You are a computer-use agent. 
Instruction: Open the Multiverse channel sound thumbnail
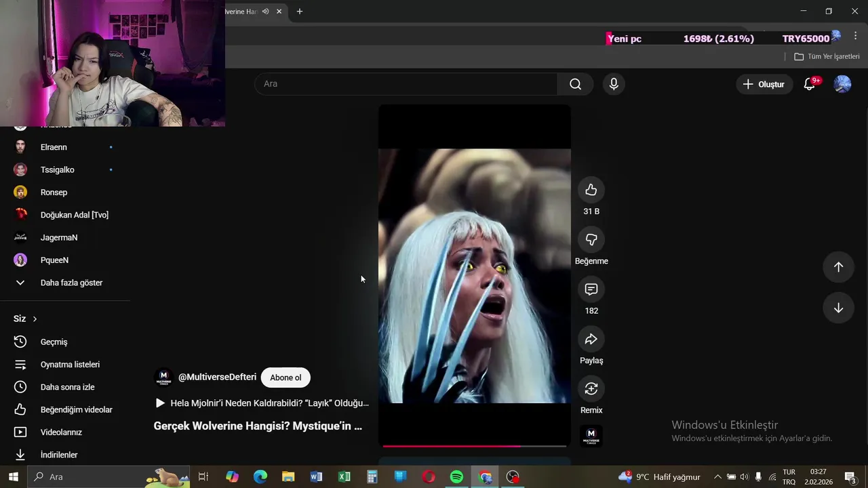591,436
